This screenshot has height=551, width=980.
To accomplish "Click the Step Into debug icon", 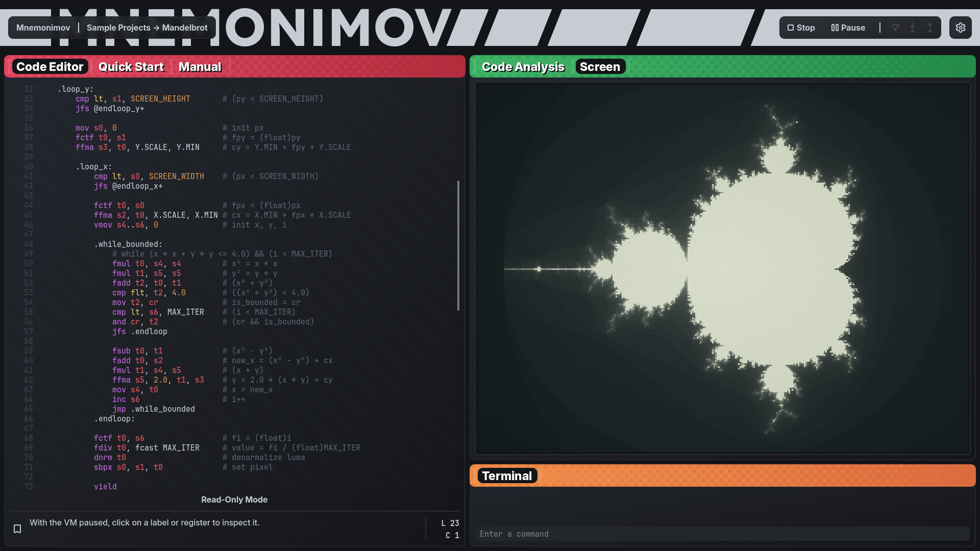I will click(x=913, y=28).
